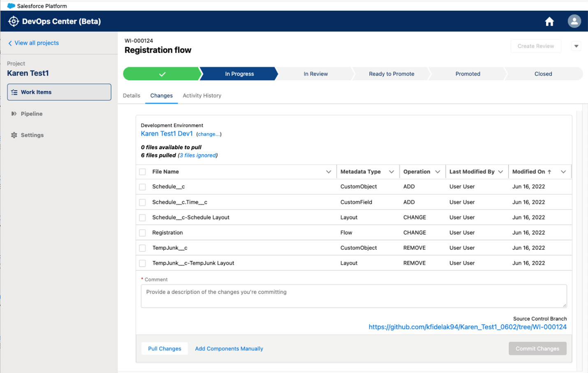Click CustomField metadata type cell
Image resolution: width=588 pixels, height=373 pixels.
point(356,202)
